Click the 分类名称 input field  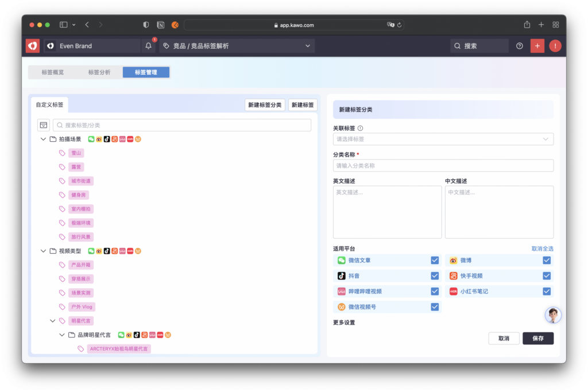(x=443, y=166)
